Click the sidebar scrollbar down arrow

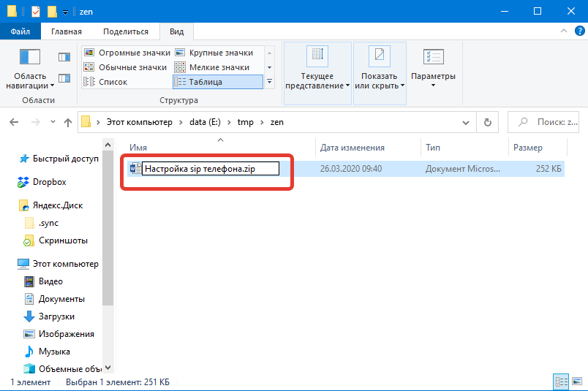pyautogui.click(x=108, y=368)
